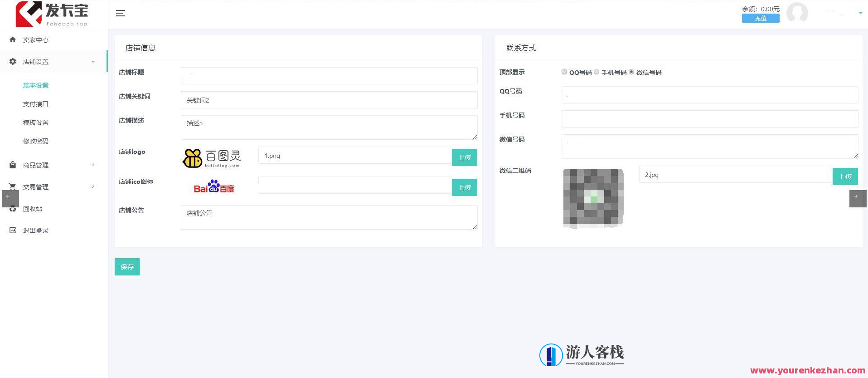Click the 百图灵 shop logo preview
The height and width of the screenshot is (378, 868).
[212, 158]
